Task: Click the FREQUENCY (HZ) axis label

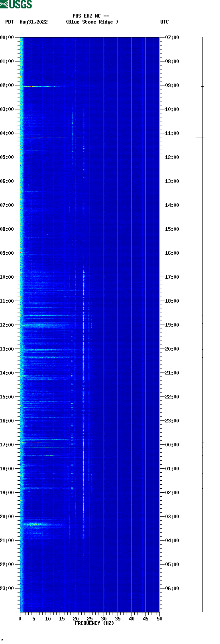Action: (94, 623)
